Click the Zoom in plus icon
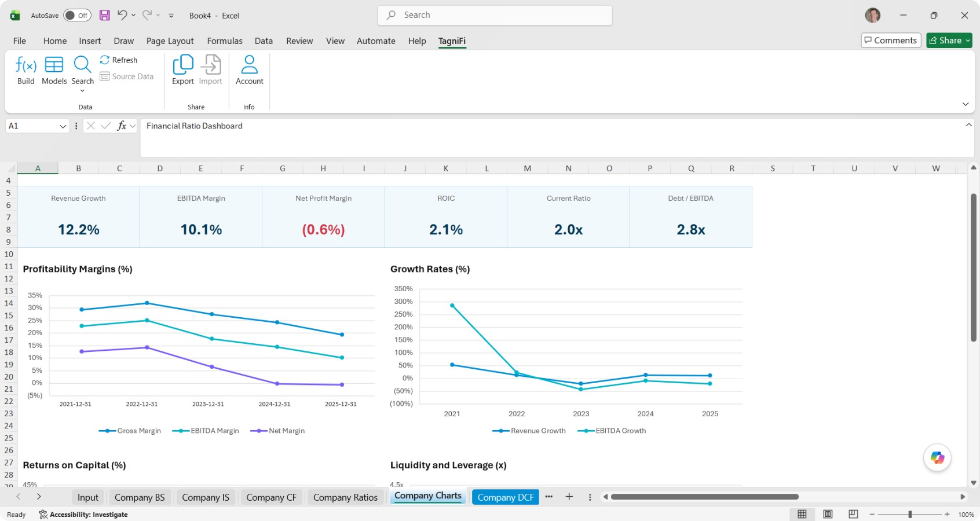This screenshot has width=980, height=521. 947,514
